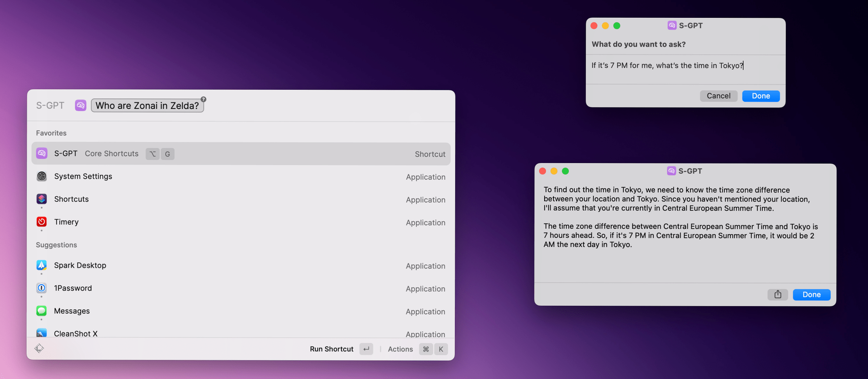Open the Messages app icon

pos(42,311)
